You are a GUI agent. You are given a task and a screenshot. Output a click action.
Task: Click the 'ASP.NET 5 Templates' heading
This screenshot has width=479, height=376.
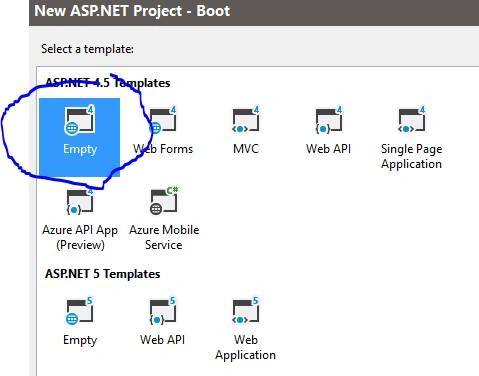[103, 274]
